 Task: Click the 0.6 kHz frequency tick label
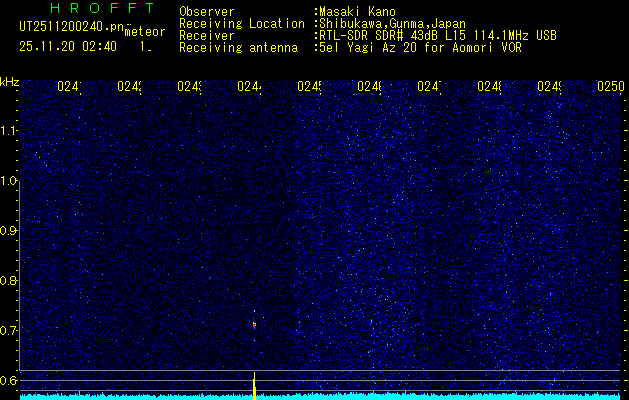pyautogui.click(x=9, y=380)
